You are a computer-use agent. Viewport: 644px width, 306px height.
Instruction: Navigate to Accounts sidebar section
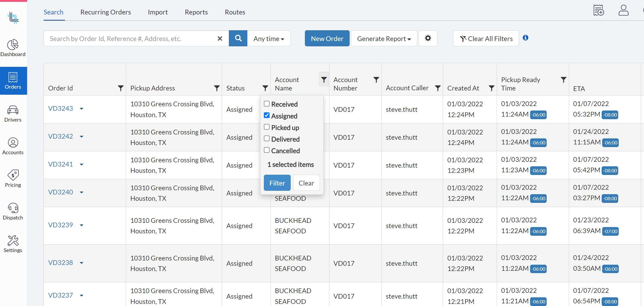pyautogui.click(x=13, y=146)
